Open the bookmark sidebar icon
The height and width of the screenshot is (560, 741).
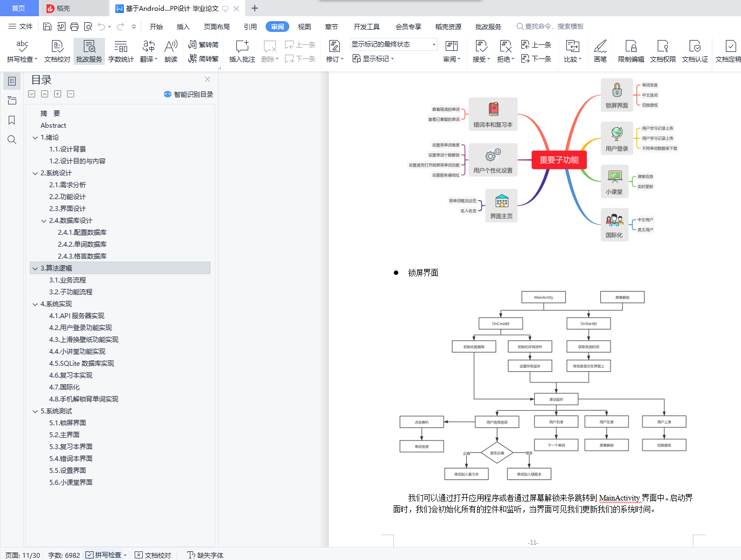[x=12, y=120]
